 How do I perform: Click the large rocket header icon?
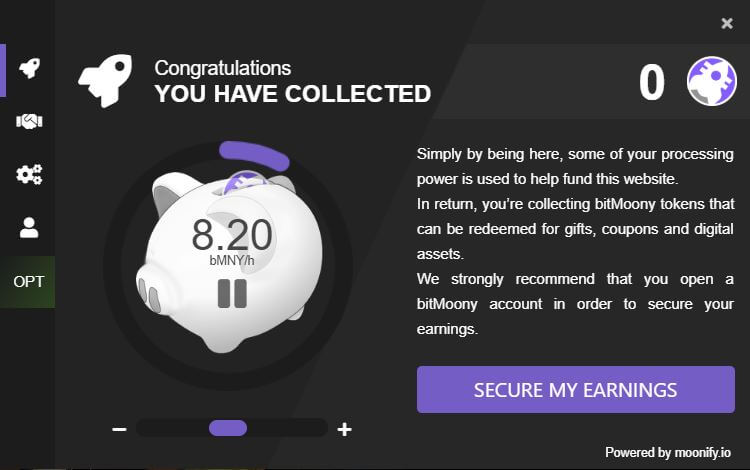click(105, 80)
